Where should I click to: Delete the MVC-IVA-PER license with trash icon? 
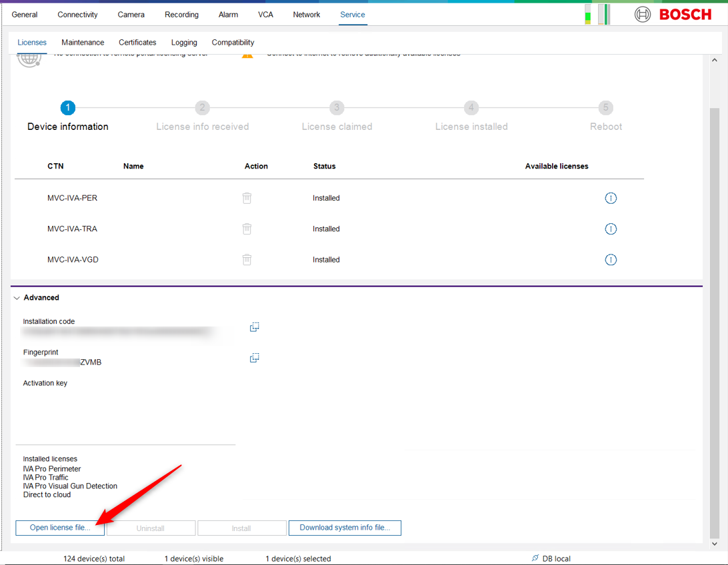[x=247, y=198]
